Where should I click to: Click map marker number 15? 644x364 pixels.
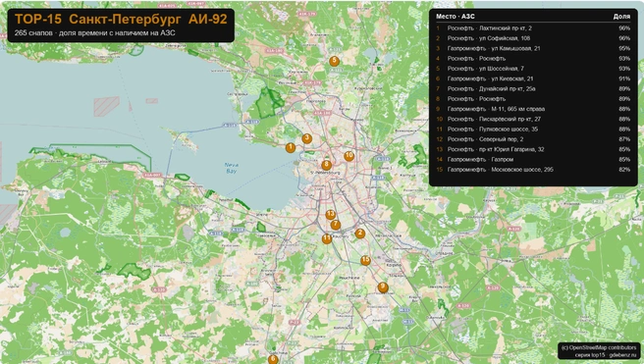(x=365, y=260)
